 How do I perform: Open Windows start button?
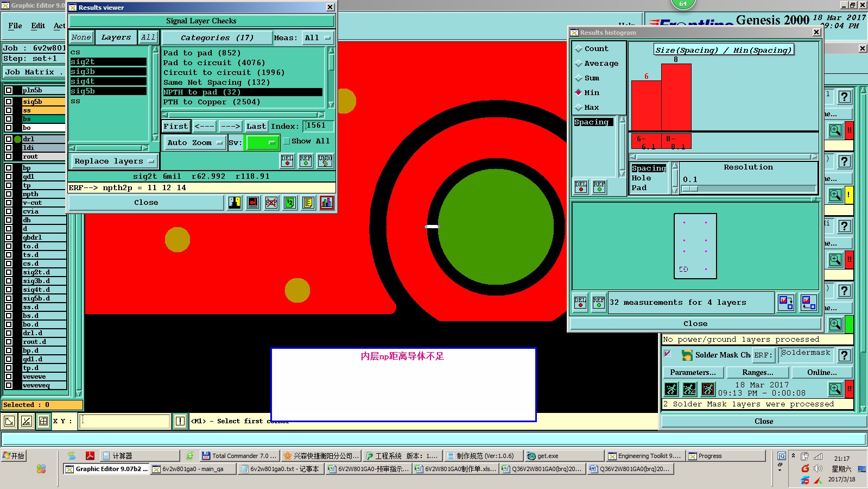pyautogui.click(x=14, y=456)
